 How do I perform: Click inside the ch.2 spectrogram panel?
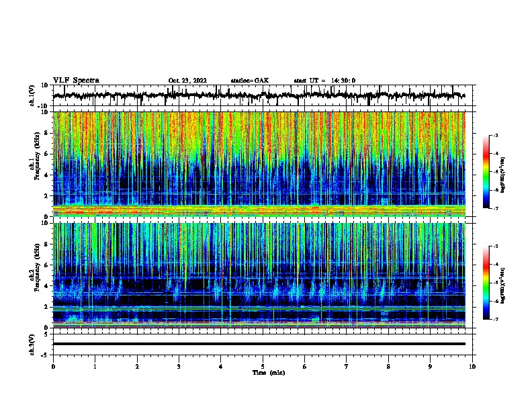point(259,275)
